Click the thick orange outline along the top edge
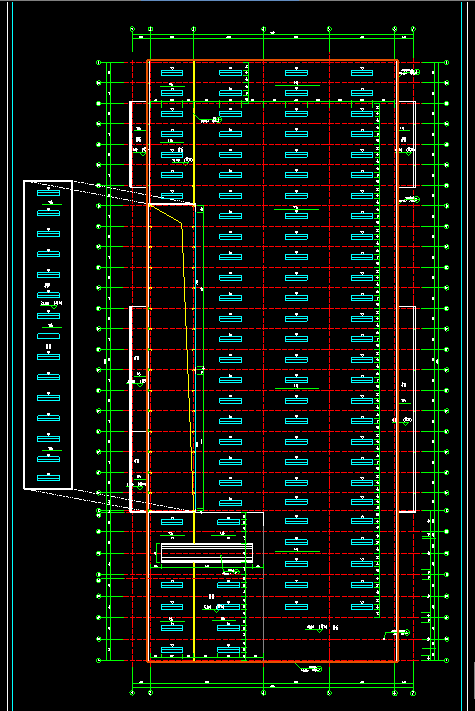This screenshot has height=711, width=475. click(272, 60)
